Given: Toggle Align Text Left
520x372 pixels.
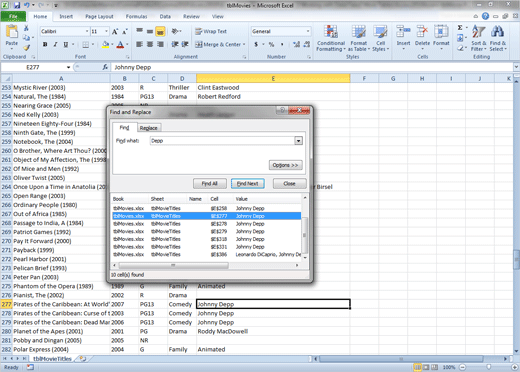Looking at the screenshot, I should 139,44.
